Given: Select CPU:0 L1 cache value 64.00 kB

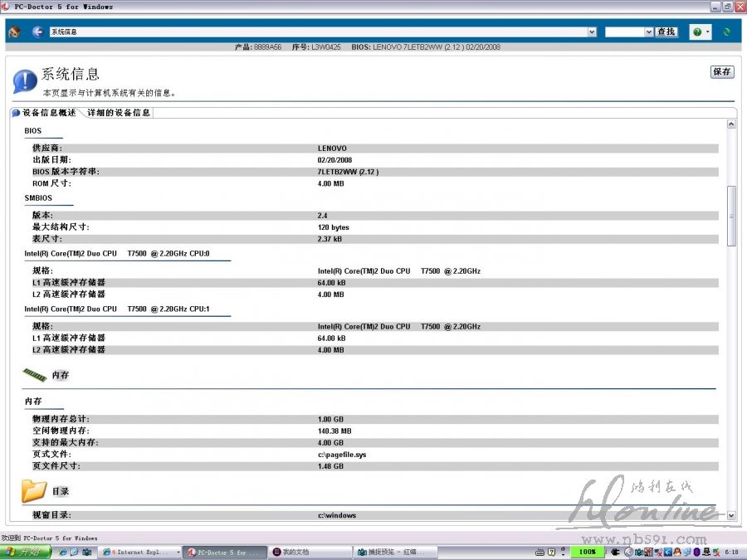Looking at the screenshot, I should click(x=331, y=283).
